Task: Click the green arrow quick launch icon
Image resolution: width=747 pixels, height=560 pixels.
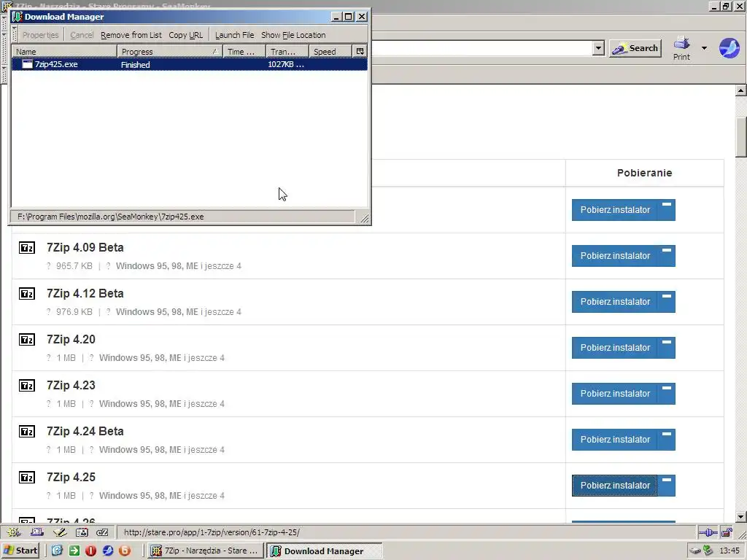Action: tap(74, 551)
